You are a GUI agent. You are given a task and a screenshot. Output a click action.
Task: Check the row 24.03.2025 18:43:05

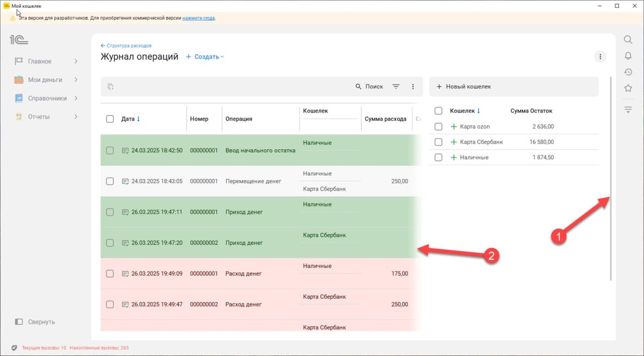click(110, 182)
